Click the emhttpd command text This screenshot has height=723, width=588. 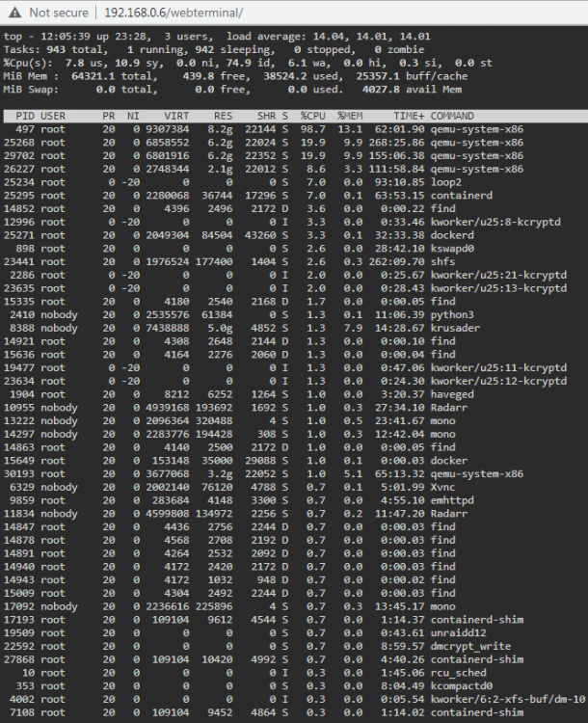452,500
